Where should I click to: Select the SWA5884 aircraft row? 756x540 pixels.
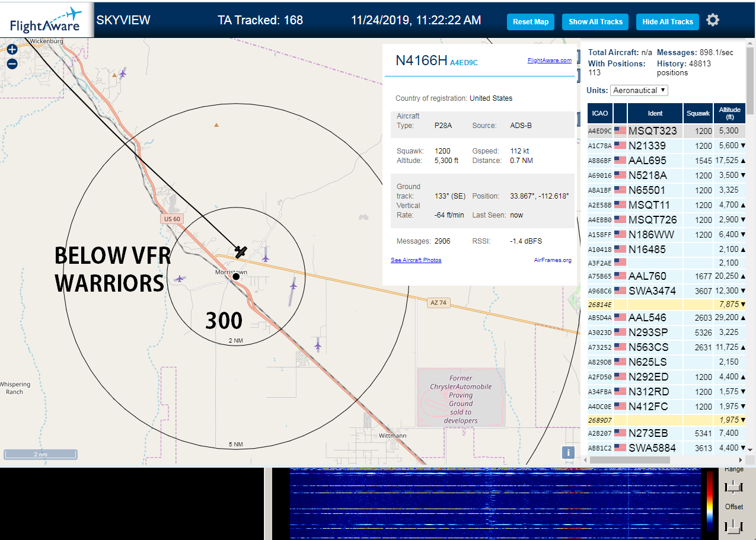coord(666,448)
